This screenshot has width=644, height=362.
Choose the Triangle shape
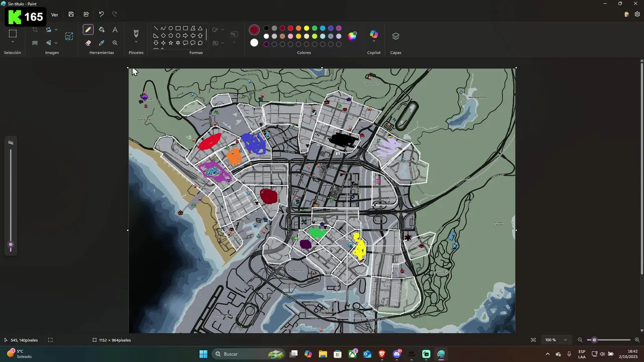(x=200, y=28)
